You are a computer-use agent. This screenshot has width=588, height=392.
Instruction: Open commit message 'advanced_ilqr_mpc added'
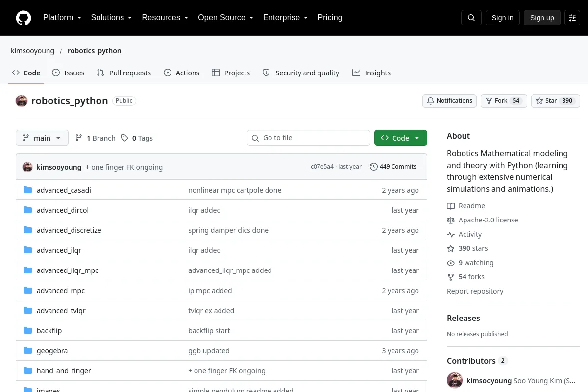click(230, 270)
